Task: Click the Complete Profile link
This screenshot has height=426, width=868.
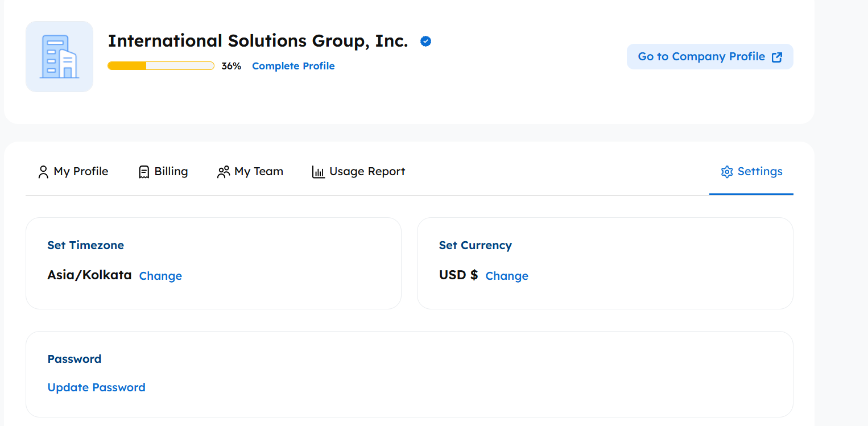Action: (x=293, y=66)
